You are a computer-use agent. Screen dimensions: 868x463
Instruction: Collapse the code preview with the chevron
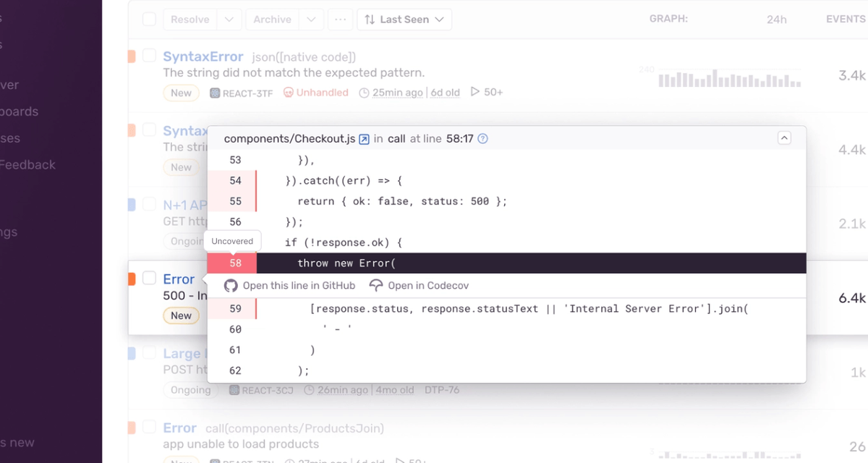coord(784,137)
